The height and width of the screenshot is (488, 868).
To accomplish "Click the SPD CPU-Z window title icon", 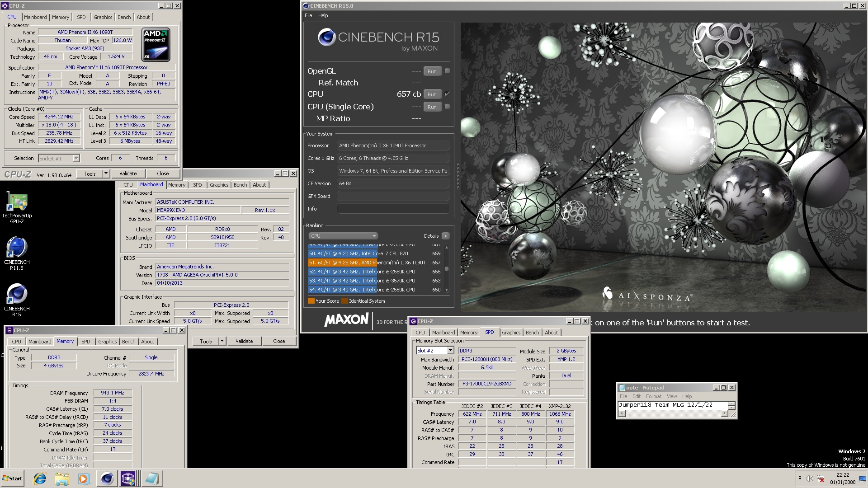I will 413,321.
